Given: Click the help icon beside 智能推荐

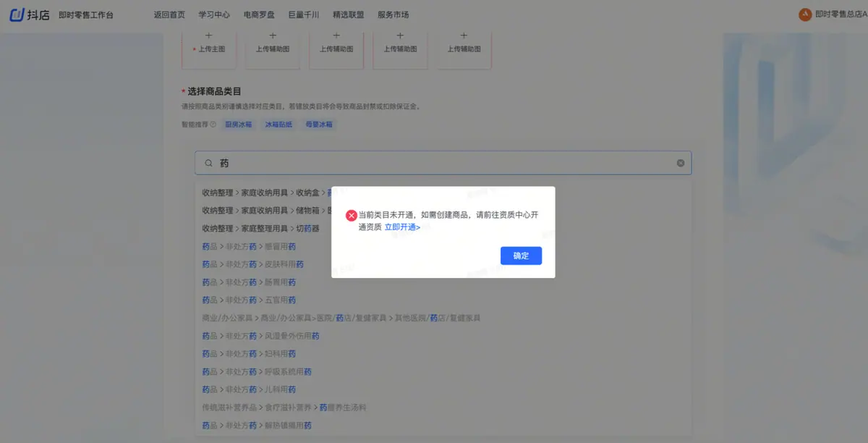Looking at the screenshot, I should pyautogui.click(x=213, y=125).
